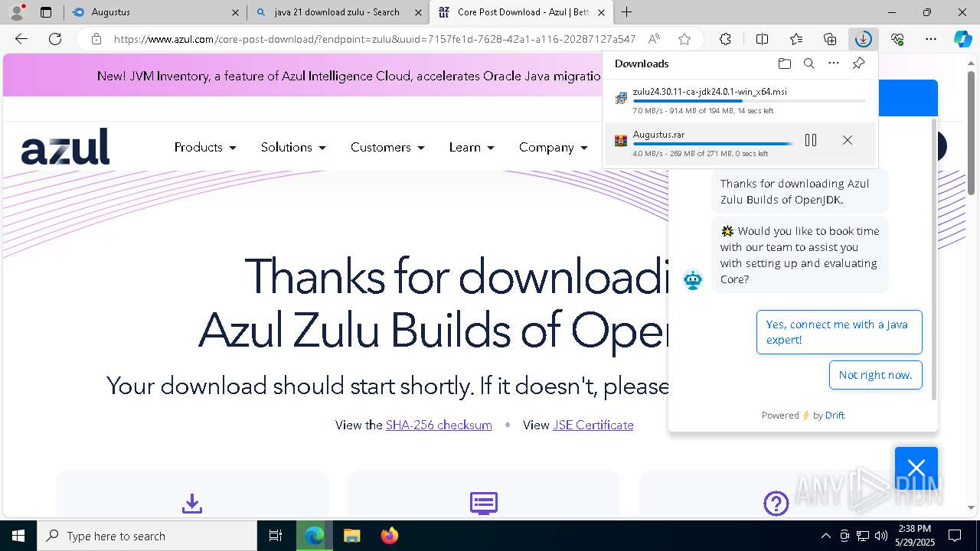Click the address bar URL
The image size is (980, 551).
coord(374,39)
